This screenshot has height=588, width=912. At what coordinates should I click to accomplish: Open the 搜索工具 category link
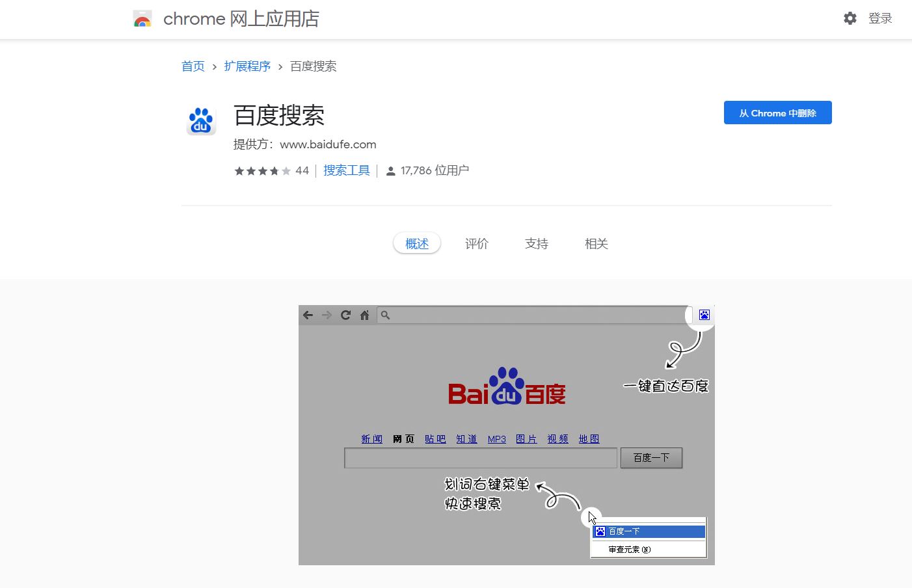pos(347,170)
